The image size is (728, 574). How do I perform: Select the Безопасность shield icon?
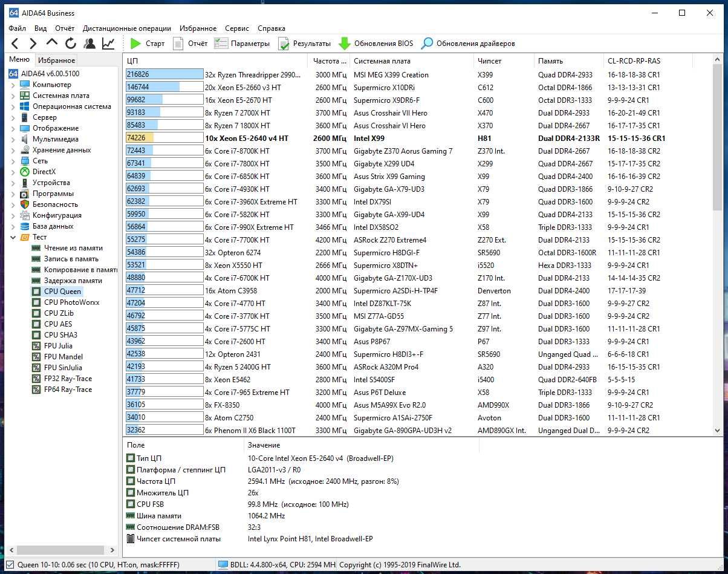25,204
